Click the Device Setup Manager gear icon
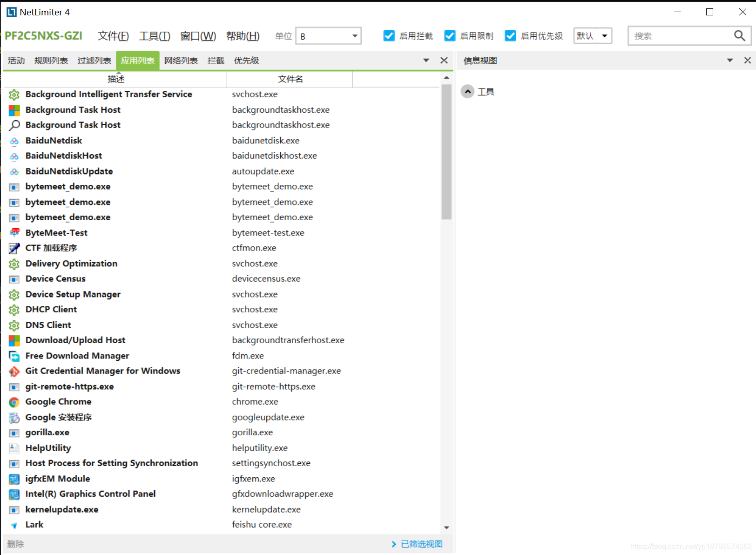Image resolution: width=756 pixels, height=555 pixels. coord(14,295)
